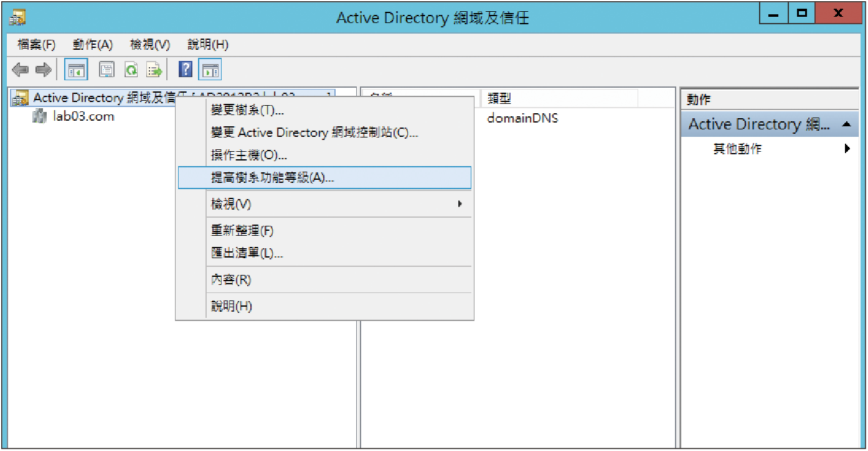Collapse the Active Directory 網... action section arrow

846,124
